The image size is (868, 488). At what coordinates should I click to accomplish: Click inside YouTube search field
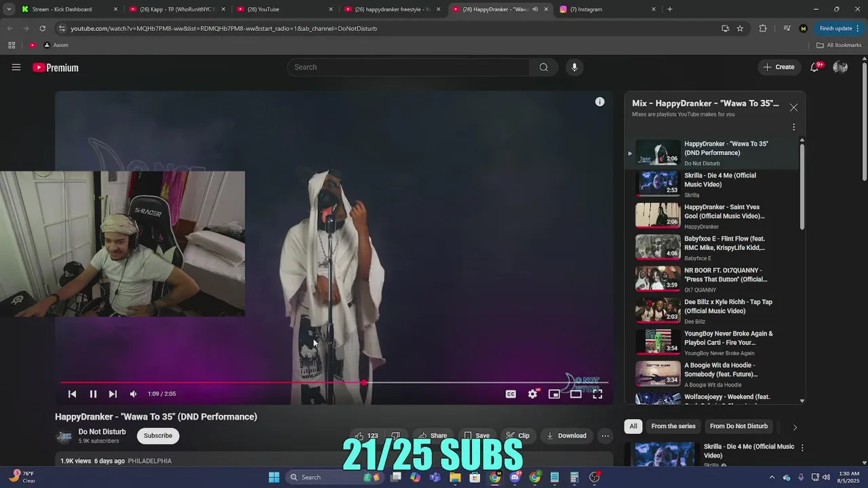coord(409,67)
